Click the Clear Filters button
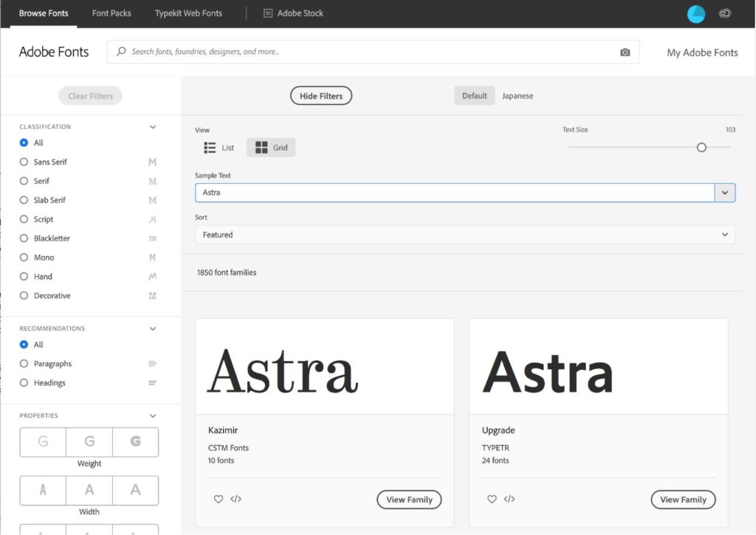This screenshot has width=756, height=535. pyautogui.click(x=90, y=96)
